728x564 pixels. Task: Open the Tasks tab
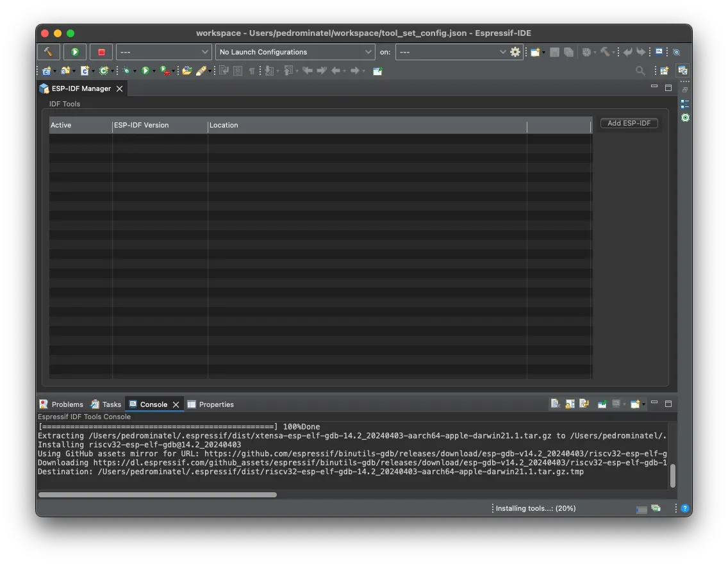[106, 404]
